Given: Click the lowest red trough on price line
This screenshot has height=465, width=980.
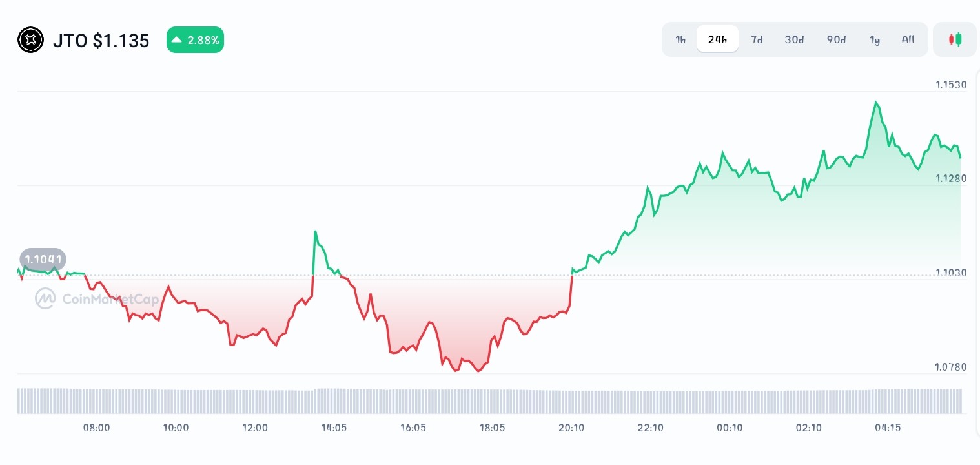Looking at the screenshot, I should point(478,371).
